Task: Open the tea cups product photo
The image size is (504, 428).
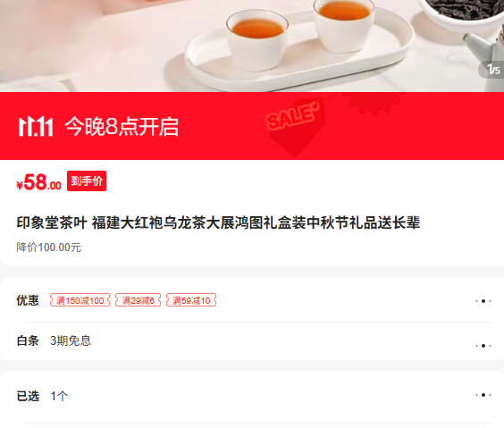Action: coord(252,46)
